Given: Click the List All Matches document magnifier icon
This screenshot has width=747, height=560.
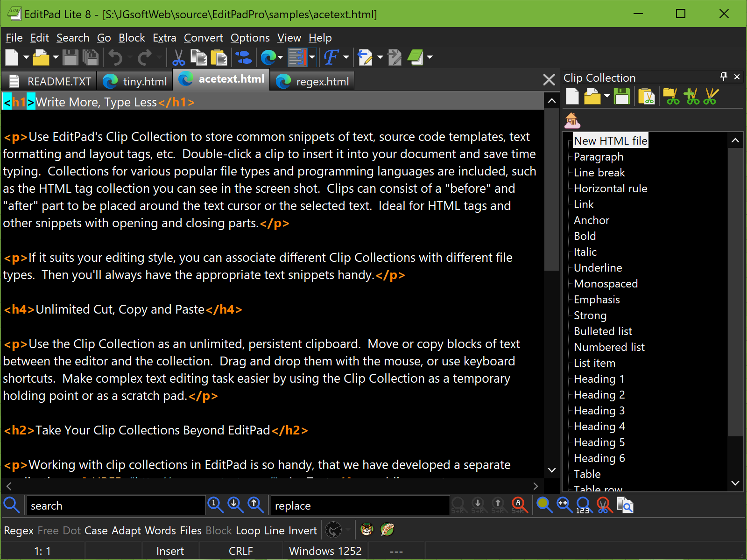Looking at the screenshot, I should coord(625,505).
